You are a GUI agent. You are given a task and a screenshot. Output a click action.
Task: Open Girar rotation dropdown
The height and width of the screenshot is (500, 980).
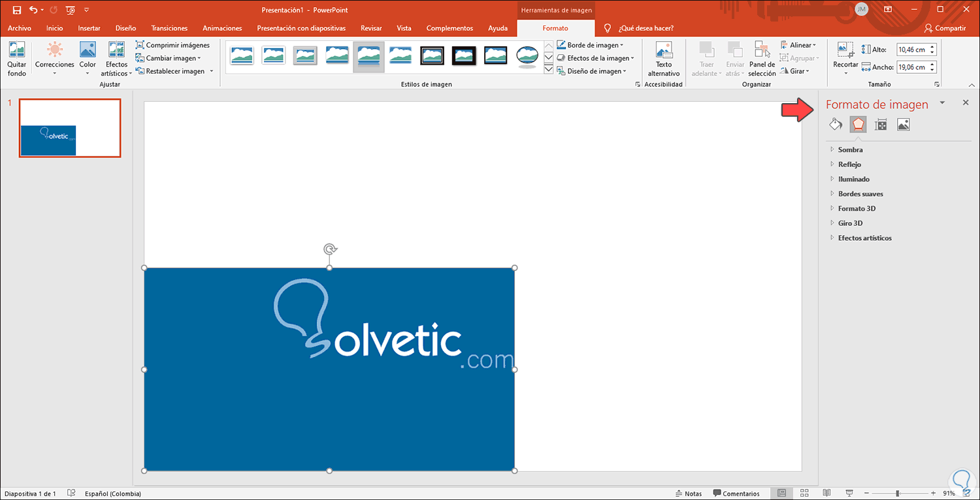[795, 71]
